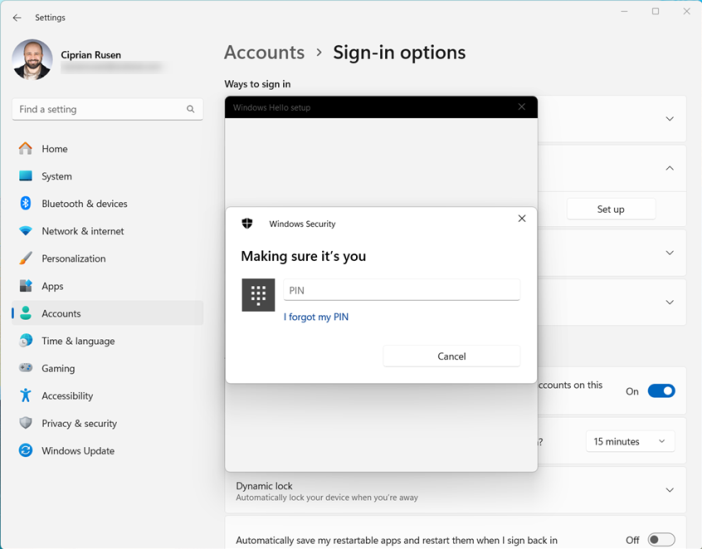The width and height of the screenshot is (702, 549).
Task: Click the PIN input field
Action: [401, 290]
